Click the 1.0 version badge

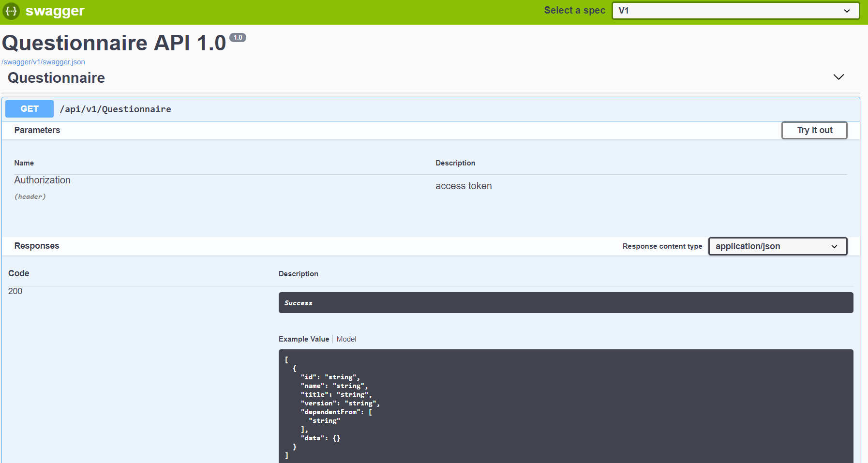(238, 37)
